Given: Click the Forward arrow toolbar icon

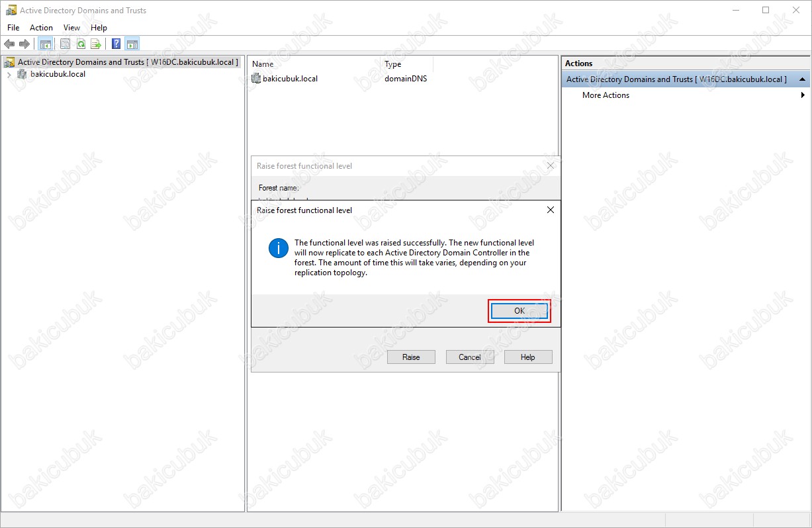Looking at the screenshot, I should click(24, 44).
